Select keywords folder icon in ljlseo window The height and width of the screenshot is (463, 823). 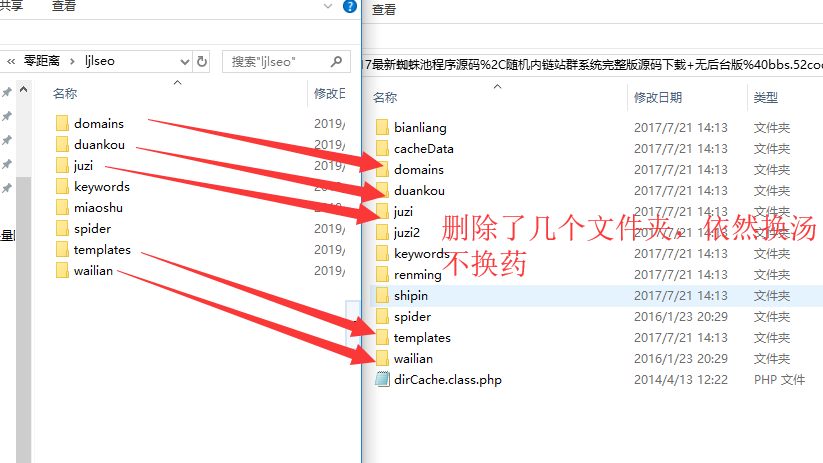tap(62, 186)
